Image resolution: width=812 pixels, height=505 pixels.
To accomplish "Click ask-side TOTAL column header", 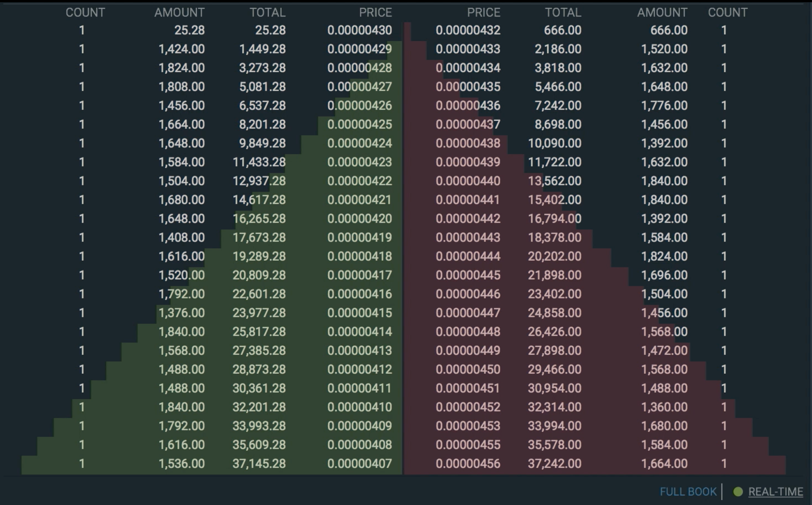I will pyautogui.click(x=563, y=12).
